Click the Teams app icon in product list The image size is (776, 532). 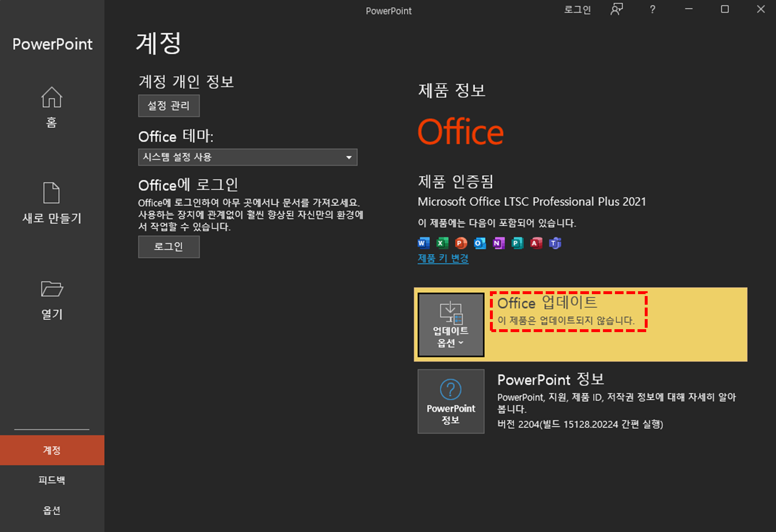[x=555, y=243]
